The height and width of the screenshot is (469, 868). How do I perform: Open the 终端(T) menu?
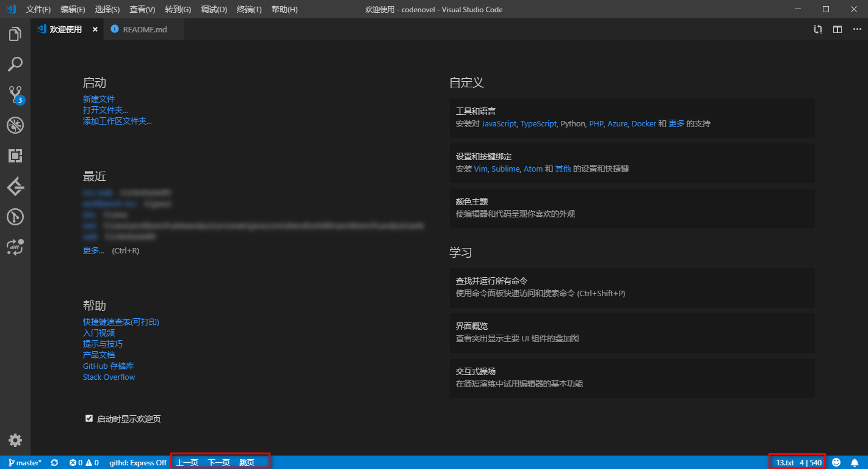pyautogui.click(x=249, y=10)
